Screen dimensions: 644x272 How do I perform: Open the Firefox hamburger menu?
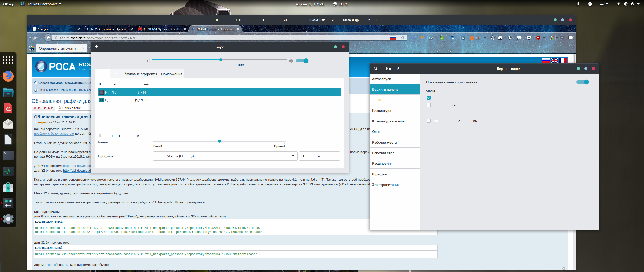[570, 38]
